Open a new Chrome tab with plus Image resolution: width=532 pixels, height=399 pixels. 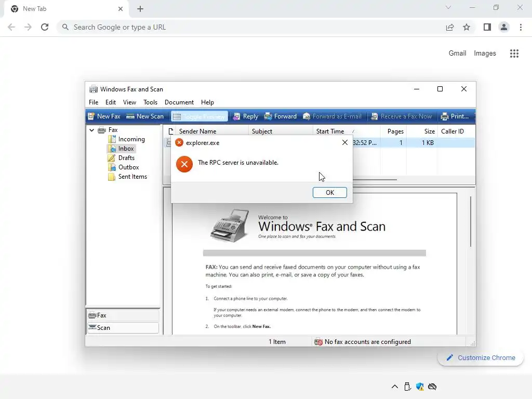[140, 9]
